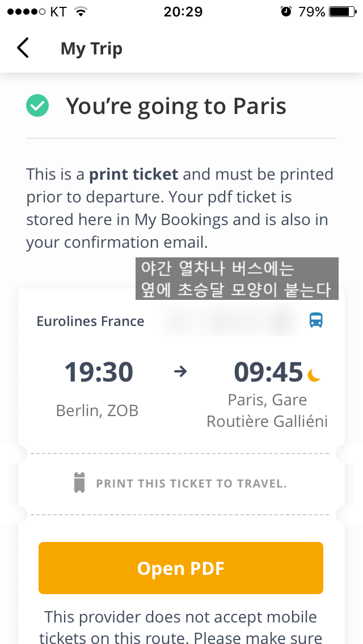Tap the 19:30 departure time
Screen dimensions: 363x644
pos(99,372)
